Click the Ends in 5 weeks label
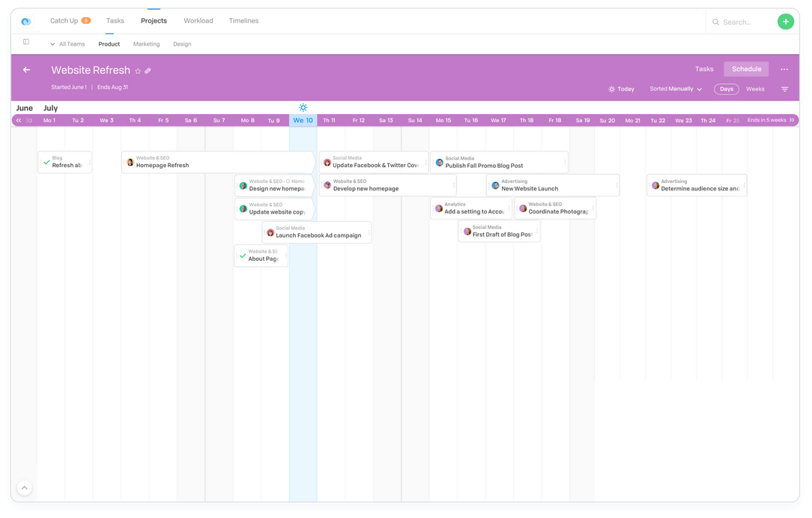Viewport: 812px width, 518px height. click(766, 120)
